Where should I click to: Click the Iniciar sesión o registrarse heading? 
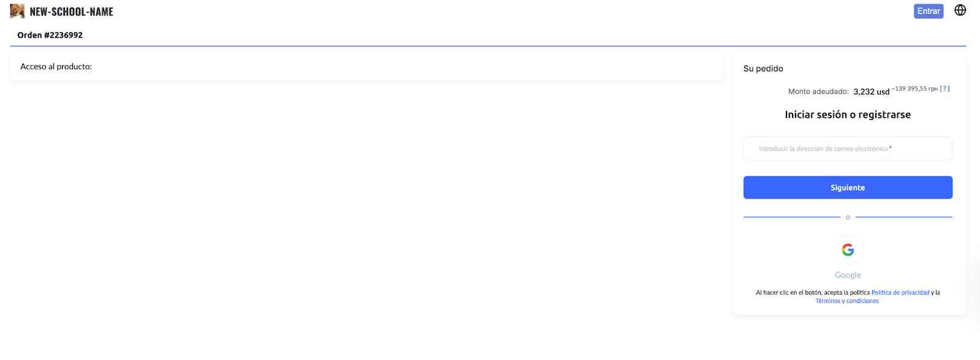(x=848, y=114)
